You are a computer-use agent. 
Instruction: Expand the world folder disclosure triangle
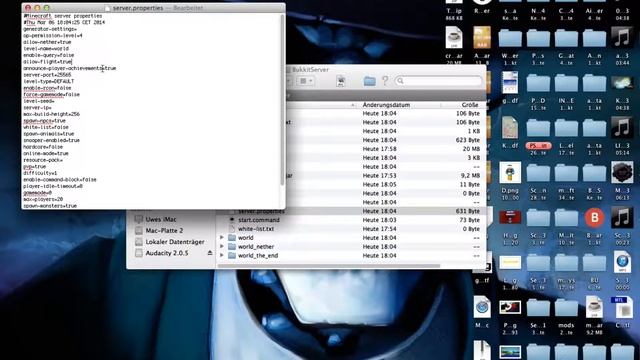222,238
